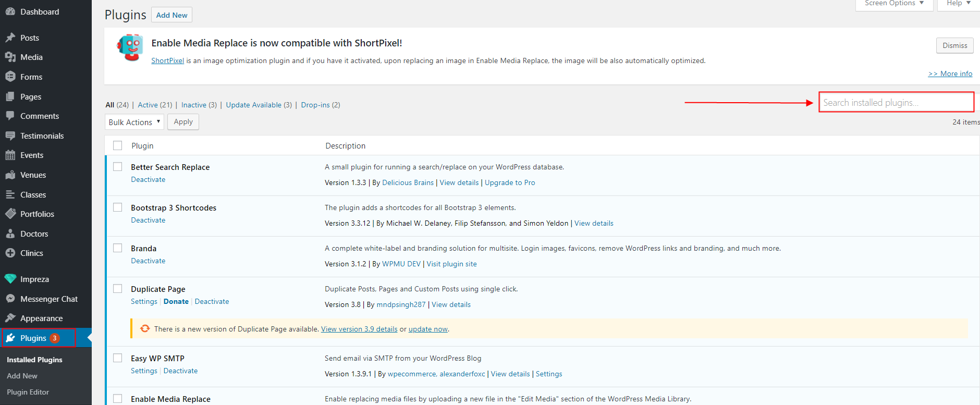Click the Posts pushpin icon

pos(10,38)
